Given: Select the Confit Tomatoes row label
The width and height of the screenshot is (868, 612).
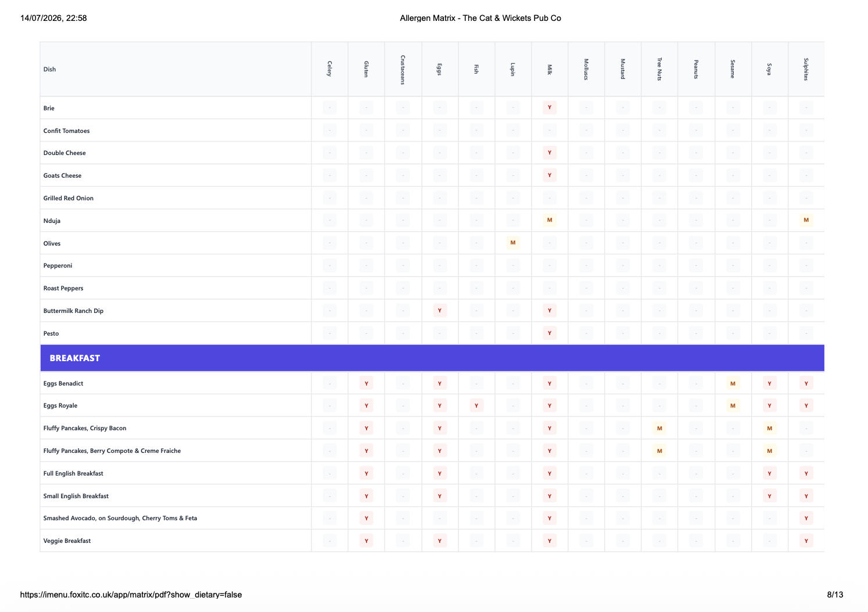Looking at the screenshot, I should coord(66,131).
